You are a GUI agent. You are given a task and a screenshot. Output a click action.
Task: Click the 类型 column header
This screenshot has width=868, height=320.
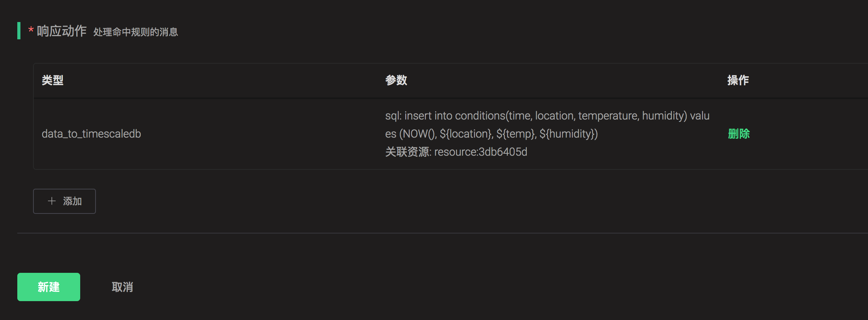click(53, 80)
